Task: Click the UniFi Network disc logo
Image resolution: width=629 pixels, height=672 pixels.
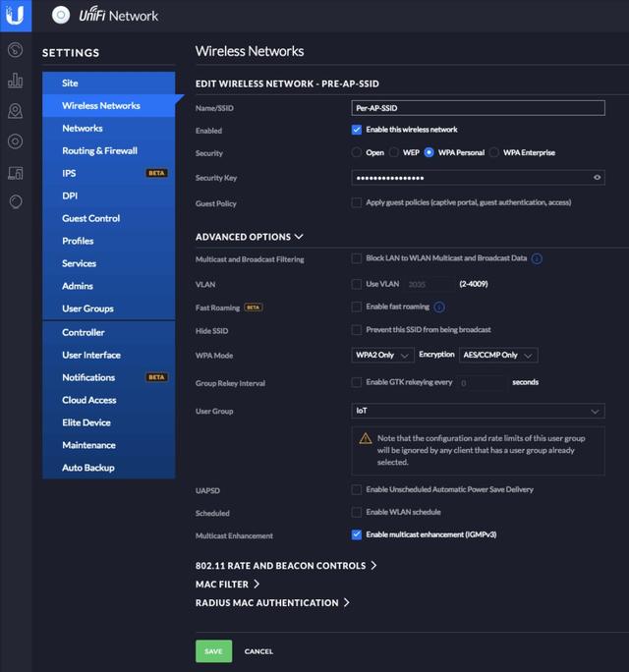Action: [x=61, y=16]
